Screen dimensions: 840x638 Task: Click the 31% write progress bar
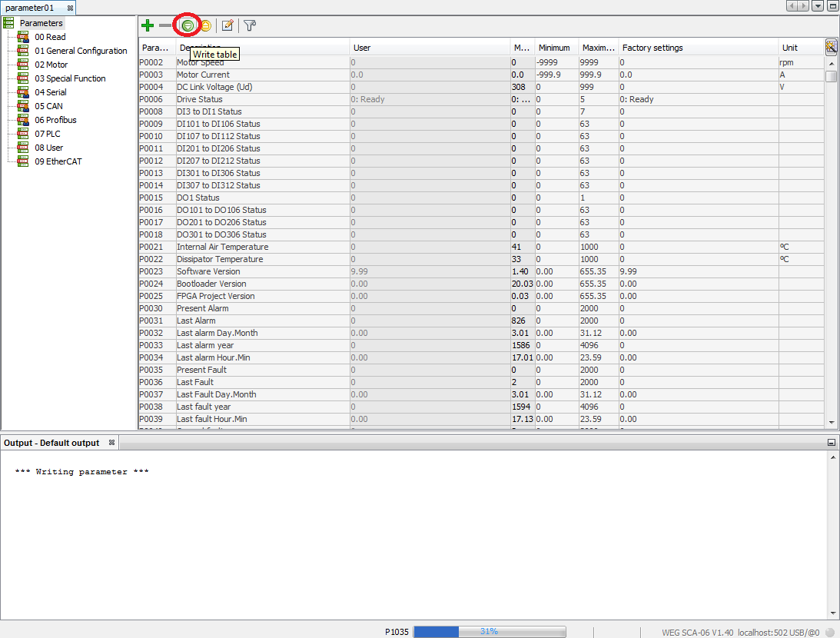pyautogui.click(x=489, y=631)
